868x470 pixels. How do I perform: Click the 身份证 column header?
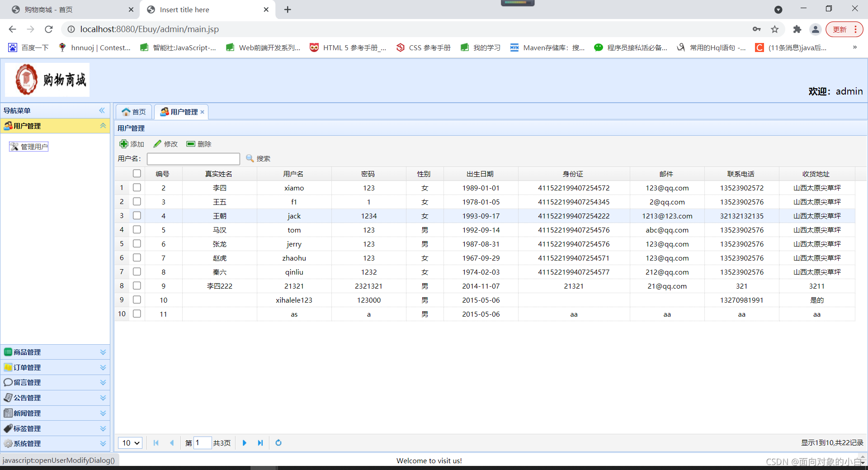tap(574, 174)
